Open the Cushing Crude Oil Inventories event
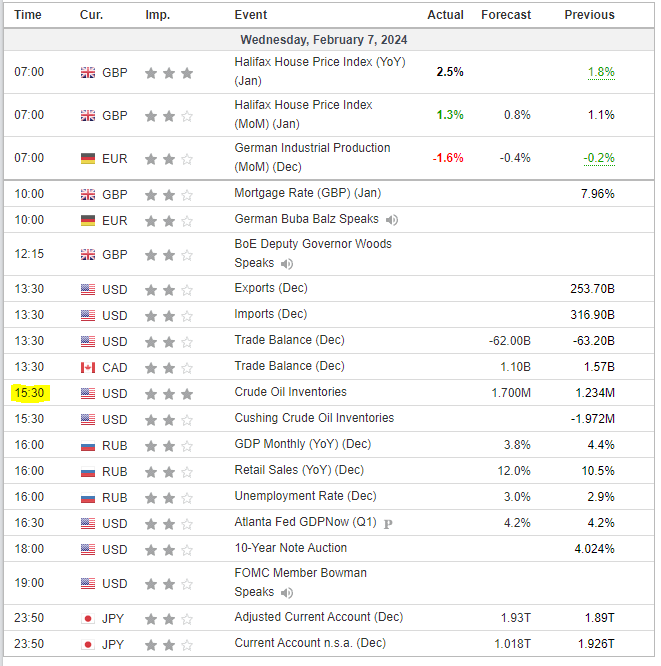The image size is (661, 666). [x=314, y=418]
